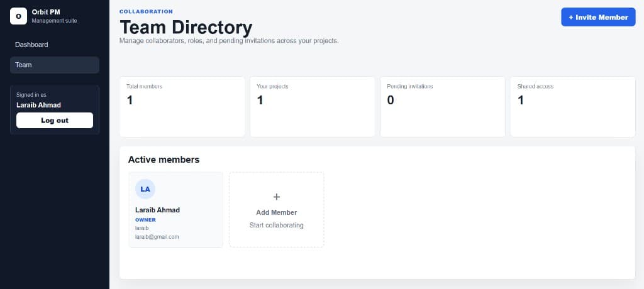Click the OWNER role badge
This screenshot has width=644, height=289.
(145, 220)
